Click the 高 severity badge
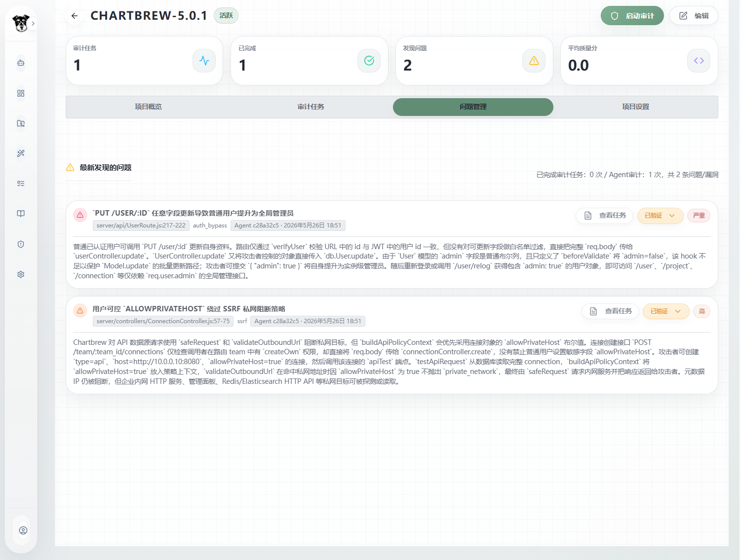Viewport: 741px width, 560px height. point(702,311)
